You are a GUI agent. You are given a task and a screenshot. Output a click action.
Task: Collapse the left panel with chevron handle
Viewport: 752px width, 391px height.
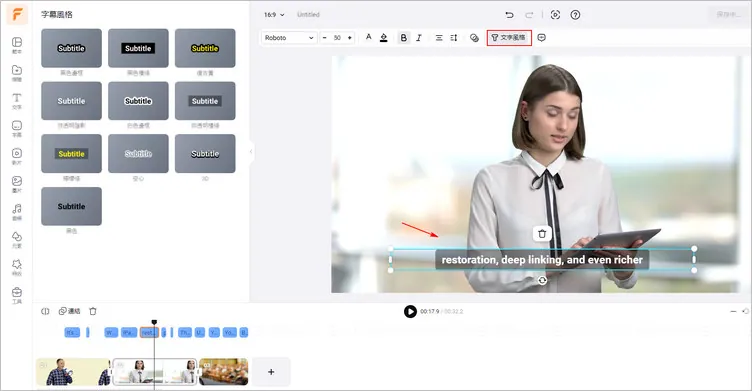tap(251, 152)
